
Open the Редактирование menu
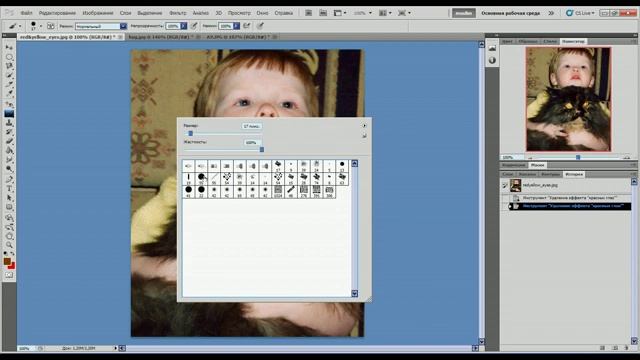click(57, 13)
